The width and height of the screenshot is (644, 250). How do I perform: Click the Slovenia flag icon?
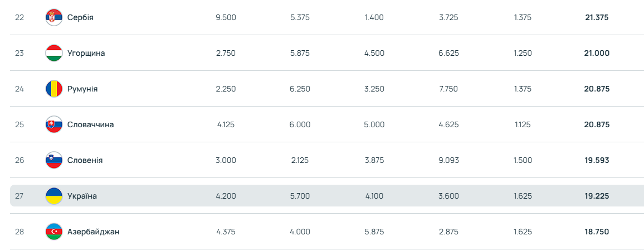(53, 160)
